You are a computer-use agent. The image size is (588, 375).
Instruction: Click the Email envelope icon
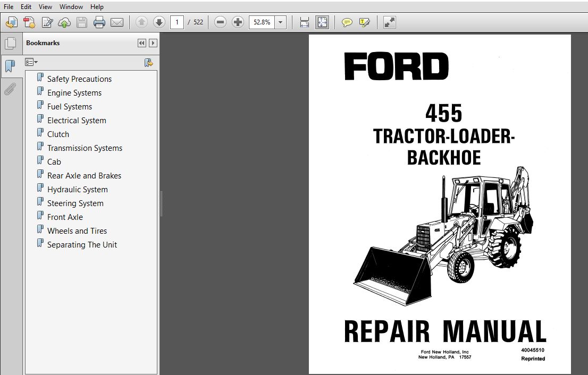(x=117, y=22)
